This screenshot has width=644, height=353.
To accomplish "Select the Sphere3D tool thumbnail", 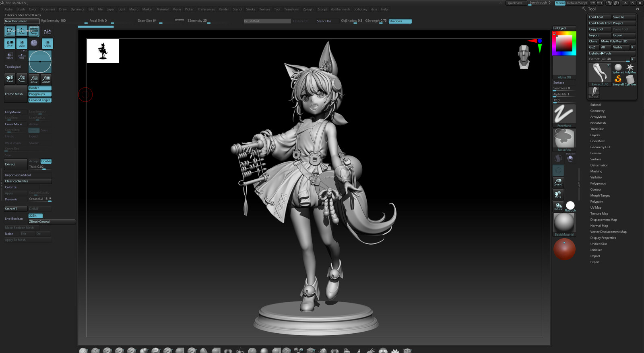I will point(618,69).
